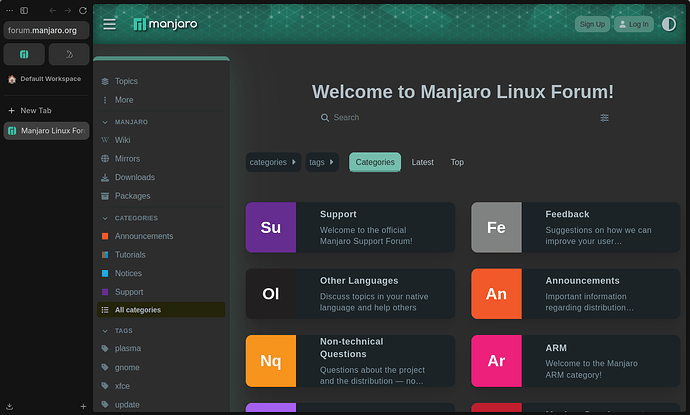Screen dimensions: 690x415
Task: Click the Manjaro logo
Action: 165,24
